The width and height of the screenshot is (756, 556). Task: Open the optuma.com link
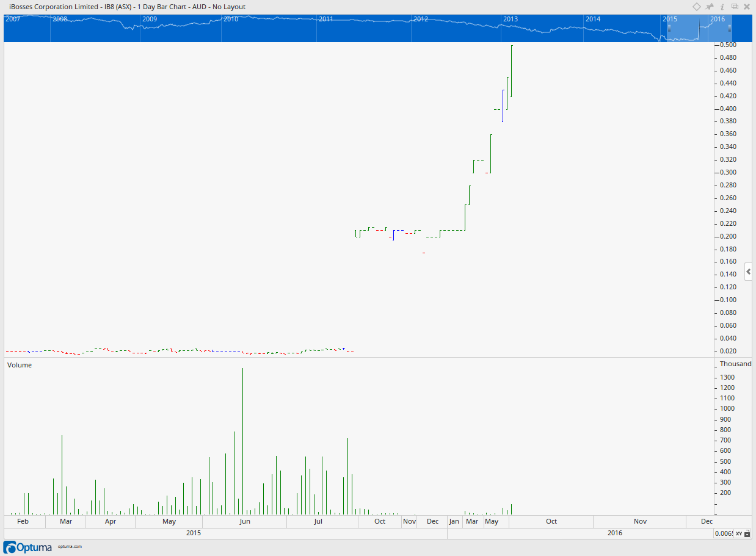(x=70, y=547)
